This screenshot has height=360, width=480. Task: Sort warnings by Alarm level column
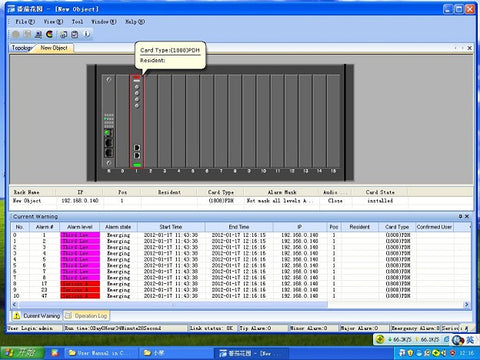pos(80,227)
